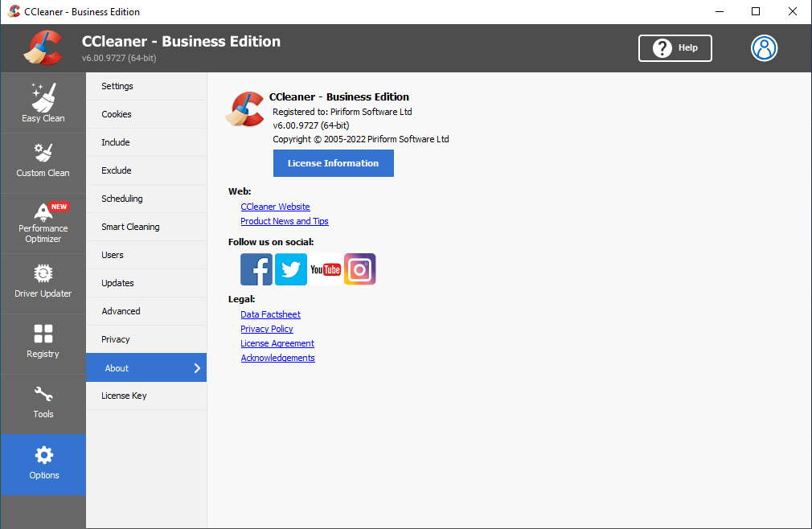
Task: Click the copyright 2005-2022 Piriform text
Action: pos(361,139)
